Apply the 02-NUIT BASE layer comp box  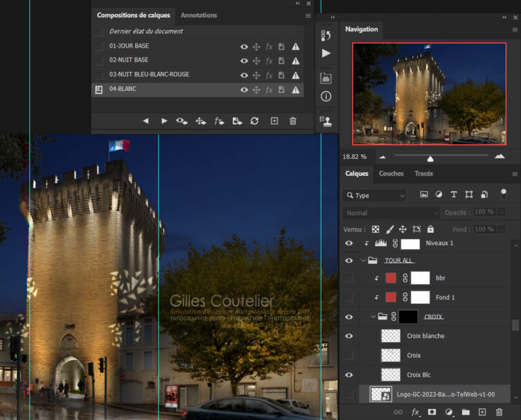(99, 60)
